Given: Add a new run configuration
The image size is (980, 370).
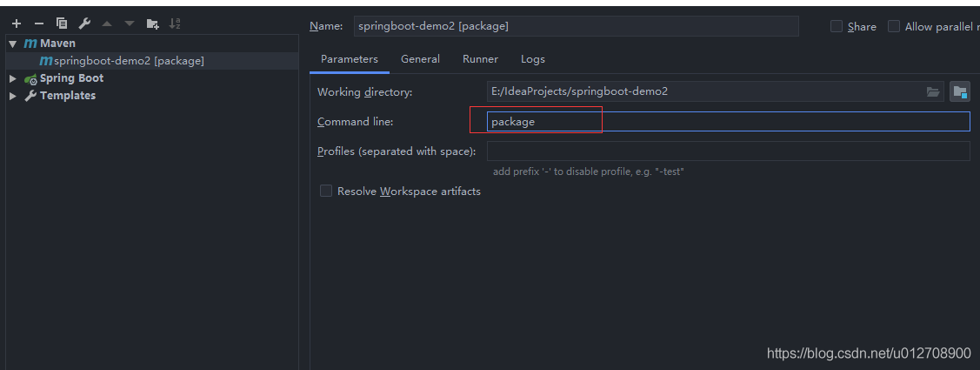Looking at the screenshot, I should point(16,24).
